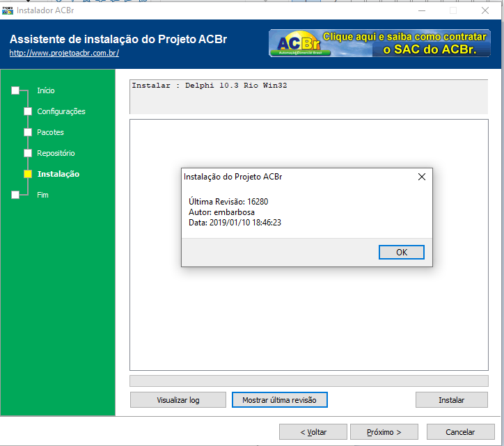This screenshot has width=504, height=446.
Task: Click Mostrar última revisão button
Action: tap(279, 400)
